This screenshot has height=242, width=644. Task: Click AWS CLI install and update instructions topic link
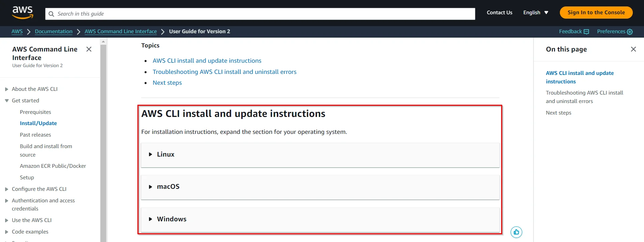(207, 61)
